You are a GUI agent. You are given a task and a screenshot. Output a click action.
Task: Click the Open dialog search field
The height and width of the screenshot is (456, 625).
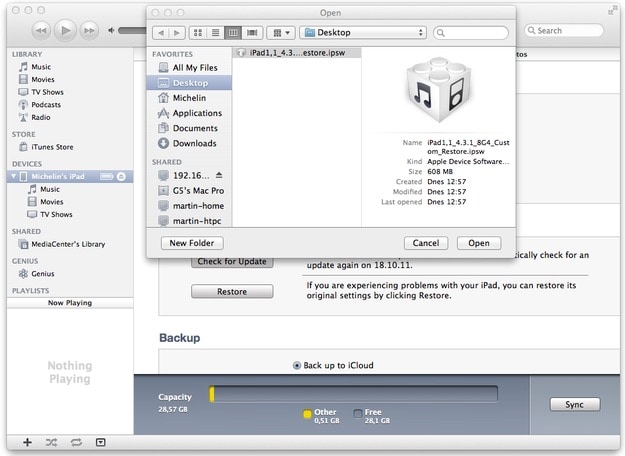(x=471, y=33)
